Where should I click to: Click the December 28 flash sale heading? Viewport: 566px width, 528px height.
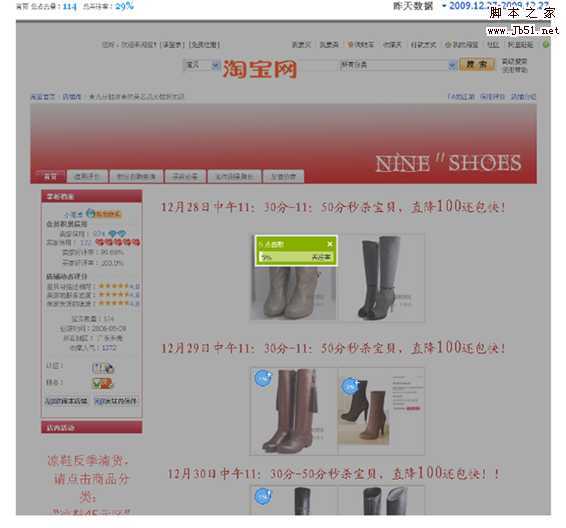[x=332, y=207]
